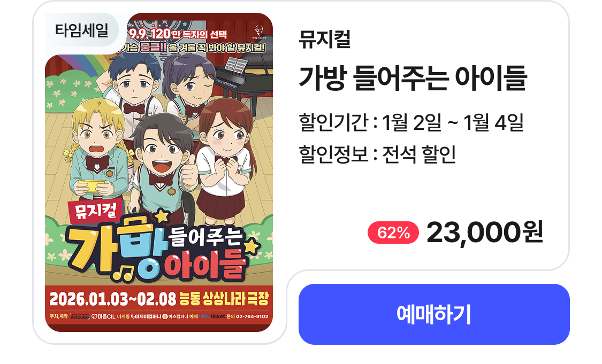The height and width of the screenshot is (364, 602).
Task: Click the 할인정보 전석 할인 line
Action: tap(377, 154)
